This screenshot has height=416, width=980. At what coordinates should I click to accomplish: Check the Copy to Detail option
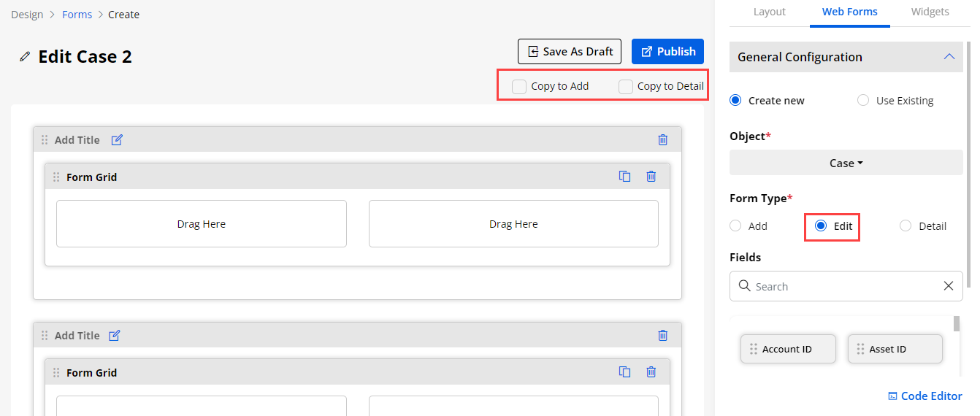tap(626, 87)
